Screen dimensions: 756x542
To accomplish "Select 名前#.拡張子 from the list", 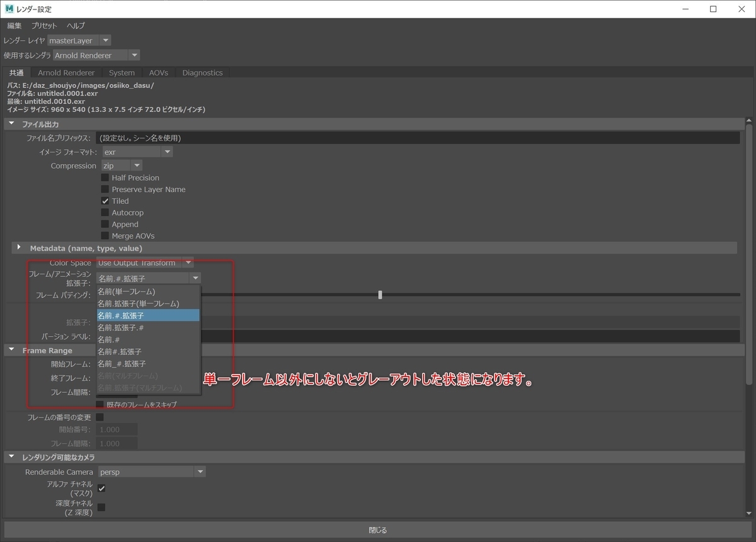I will click(149, 351).
